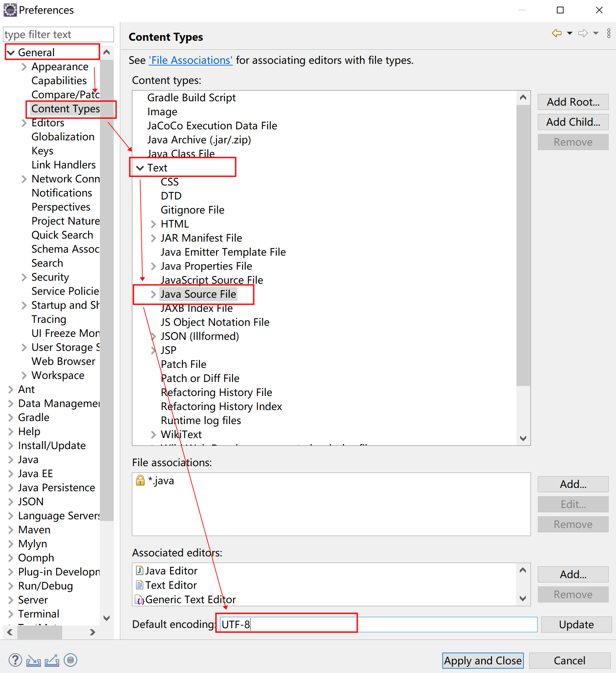The width and height of the screenshot is (616, 673).
Task: Click Add... beside File associations
Action: pyautogui.click(x=573, y=484)
